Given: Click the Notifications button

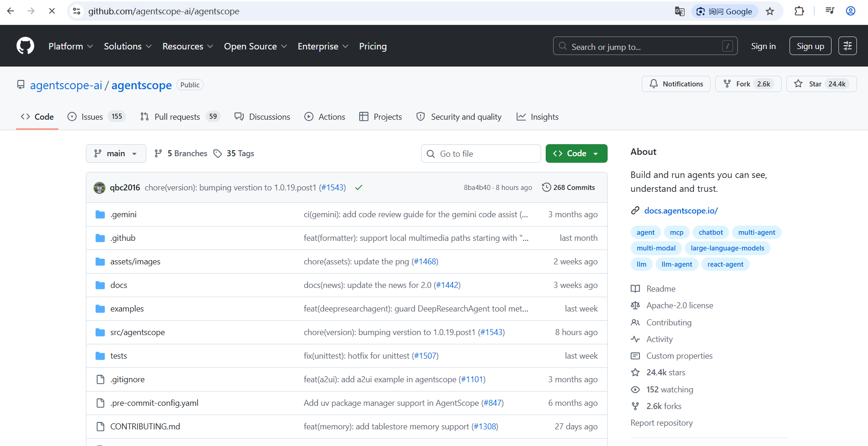Looking at the screenshot, I should tap(676, 84).
